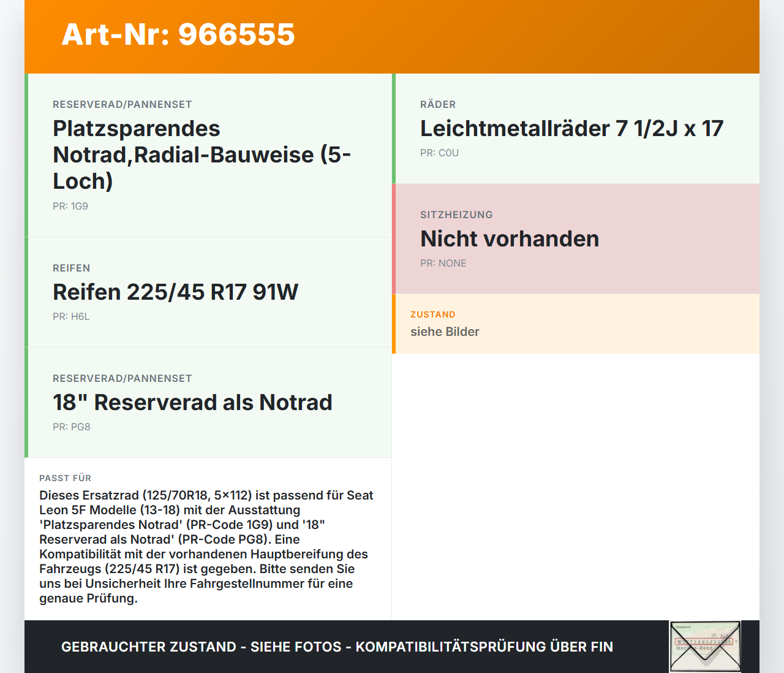Open the ZUSTAND siehe Bilder section

(576, 324)
